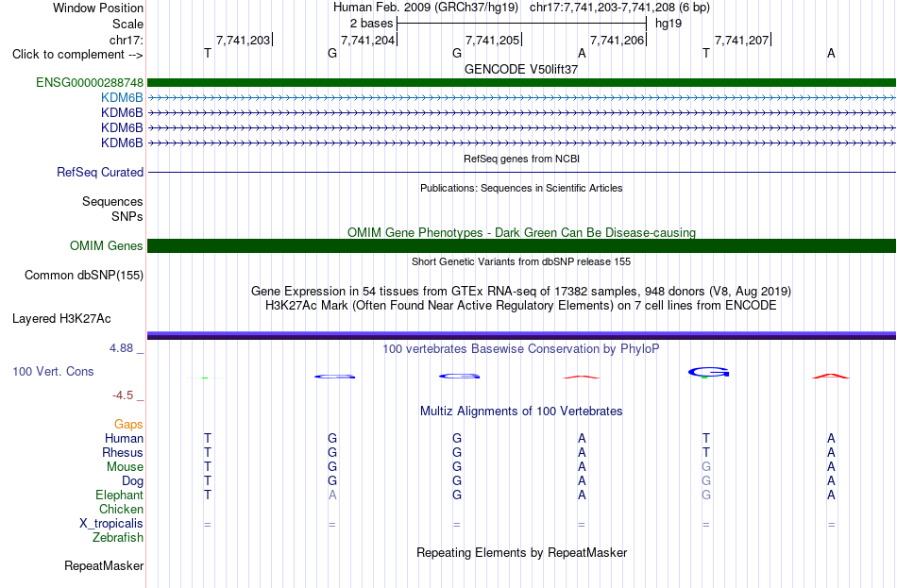Select the 100 Vert. Cons label
Screen dimensions: 897x588
pos(53,372)
